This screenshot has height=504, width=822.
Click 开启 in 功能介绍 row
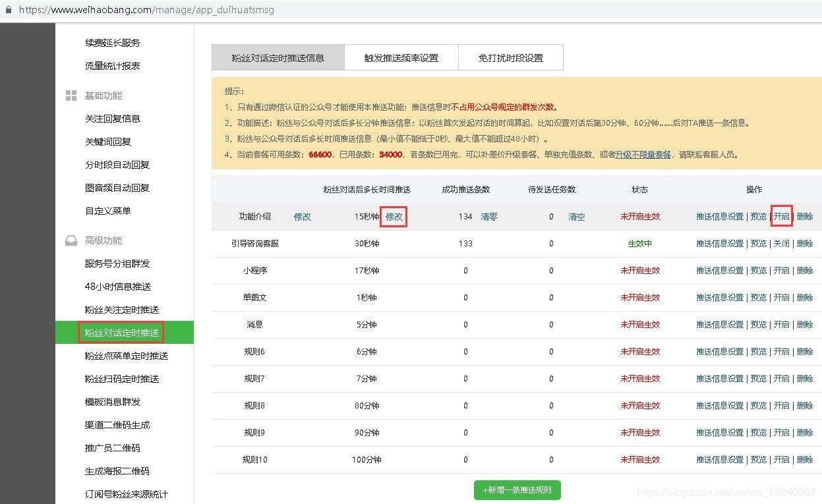782,217
